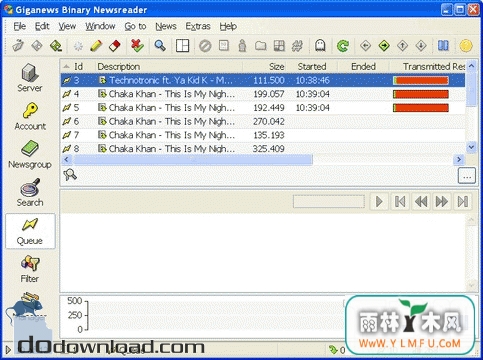The height and width of the screenshot is (360, 483).
Task: Click the circle-slash stop toolbar icon
Action: [205, 46]
